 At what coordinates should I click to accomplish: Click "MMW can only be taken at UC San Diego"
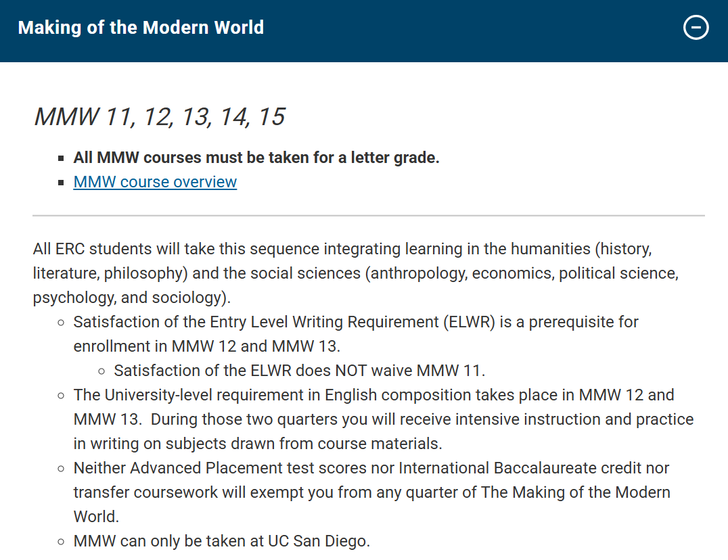(x=221, y=541)
